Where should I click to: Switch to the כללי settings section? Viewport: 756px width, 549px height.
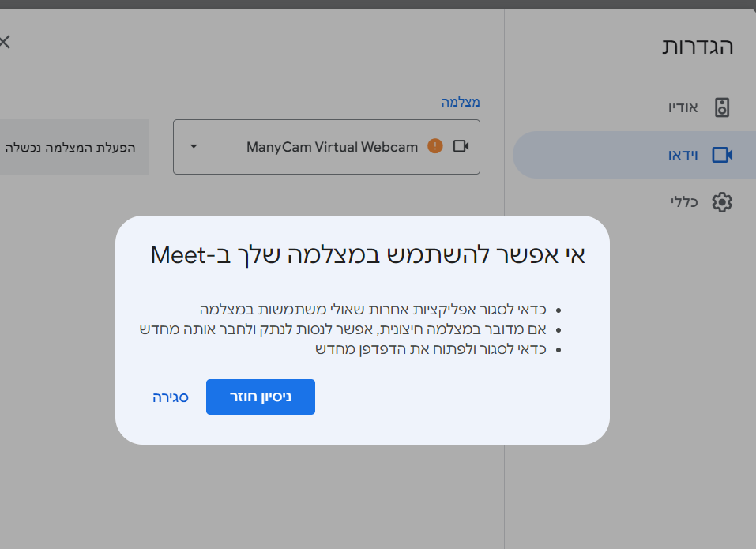699,202
